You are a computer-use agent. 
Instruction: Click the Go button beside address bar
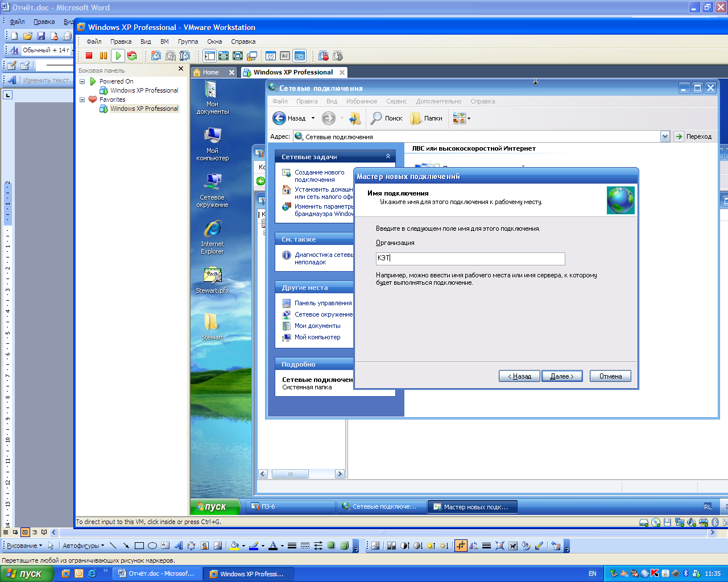pyautogui.click(x=693, y=136)
